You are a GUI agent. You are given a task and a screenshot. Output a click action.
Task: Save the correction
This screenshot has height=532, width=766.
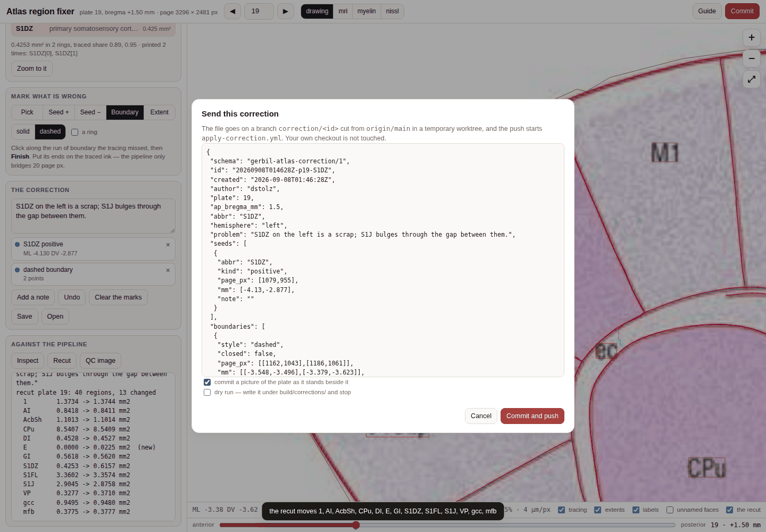(x=24, y=317)
